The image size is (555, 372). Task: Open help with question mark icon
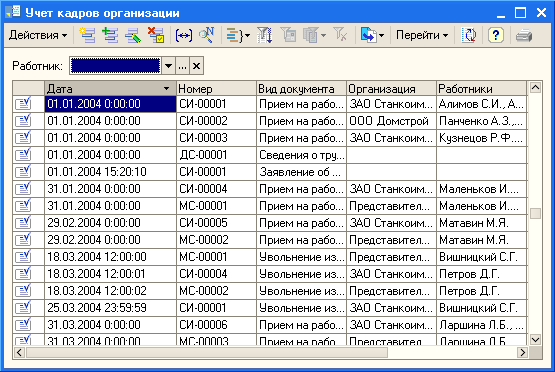496,35
